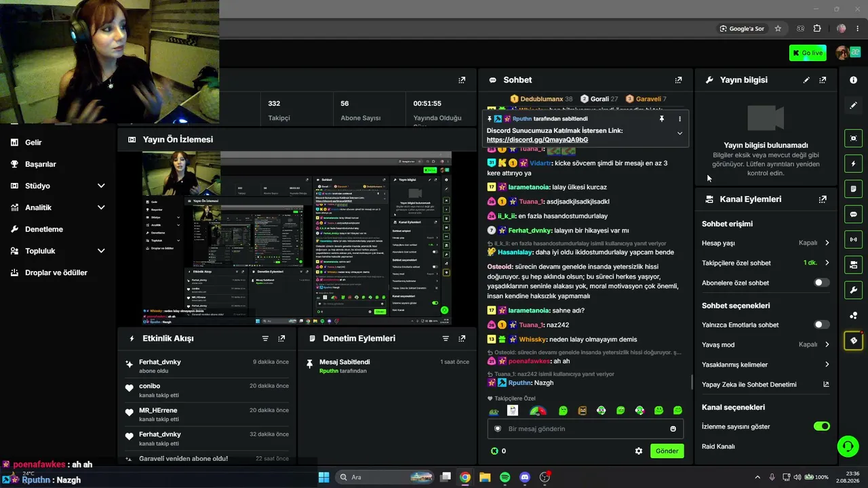Open Rputhn's name in Denetim Eylemleri
This screenshot has width=868, height=488.
[329, 371]
